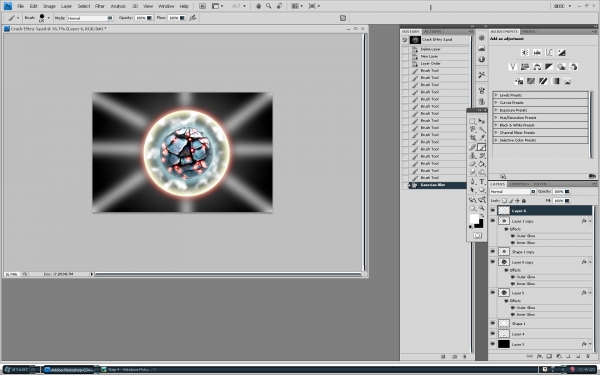The width and height of the screenshot is (600, 375).
Task: Open the Filter menu
Action: [100, 6]
